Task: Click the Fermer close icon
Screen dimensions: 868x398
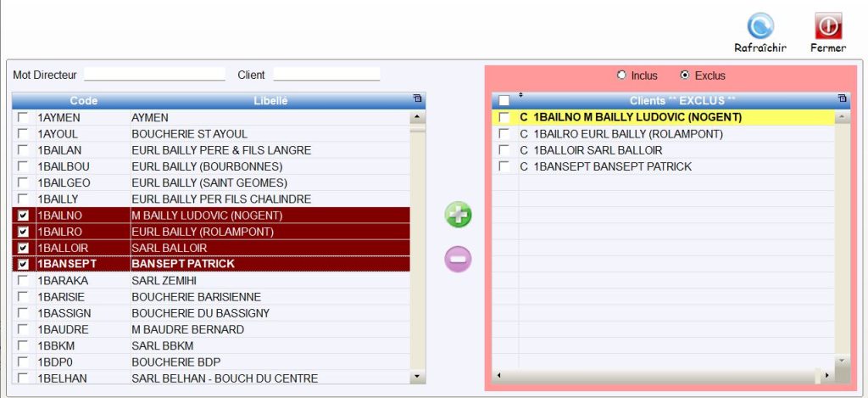Action: (x=827, y=26)
